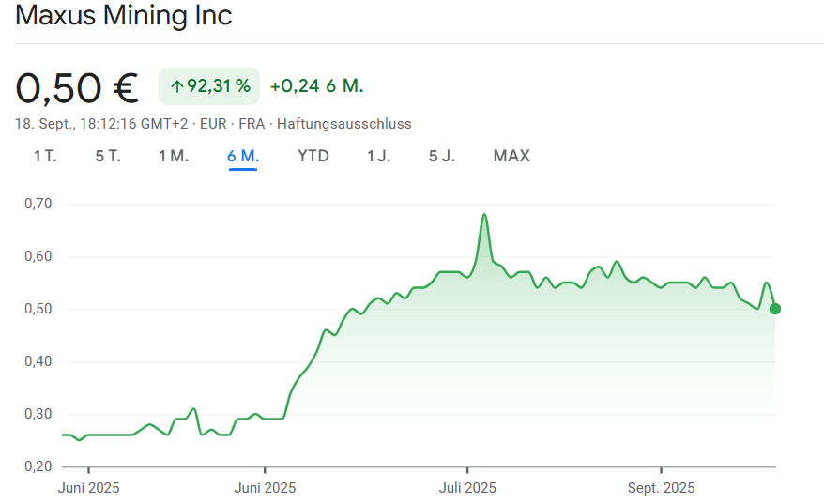Click the +0,24 6 M. change text
The image size is (824, 504).
click(x=317, y=86)
